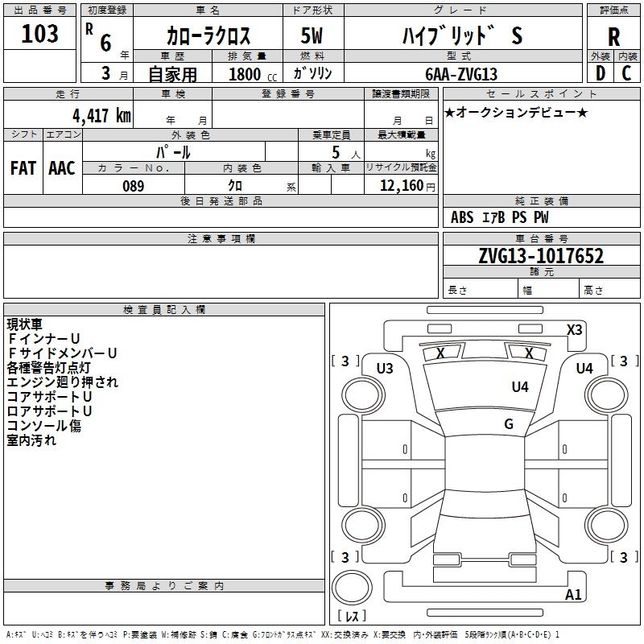Click the exterior grade D cell
The image size is (644, 644).
[x=600, y=73]
